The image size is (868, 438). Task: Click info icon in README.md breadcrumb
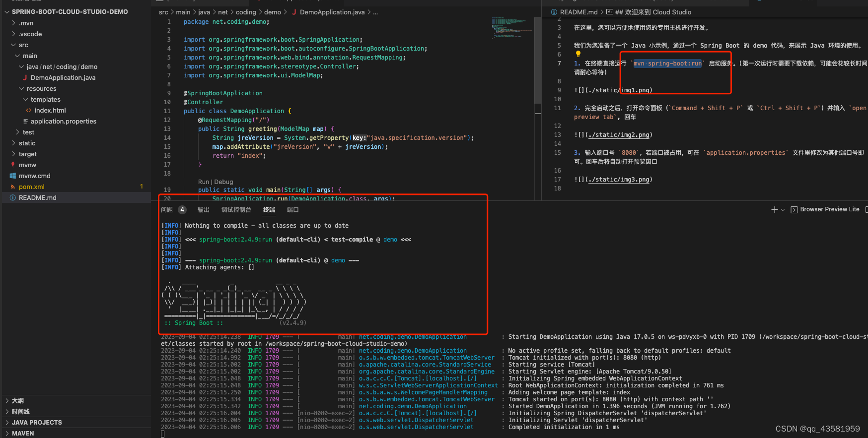[x=554, y=12]
